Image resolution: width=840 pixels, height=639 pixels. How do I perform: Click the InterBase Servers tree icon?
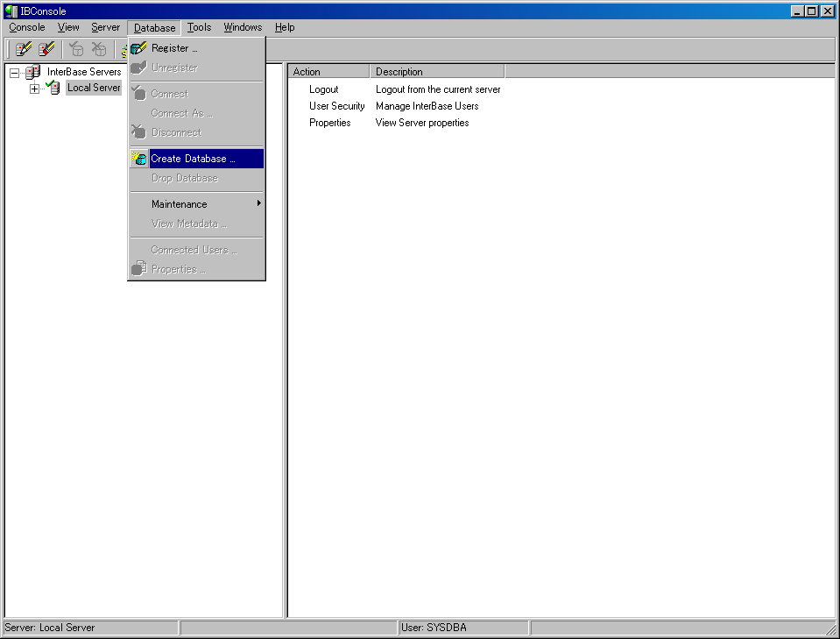point(33,72)
